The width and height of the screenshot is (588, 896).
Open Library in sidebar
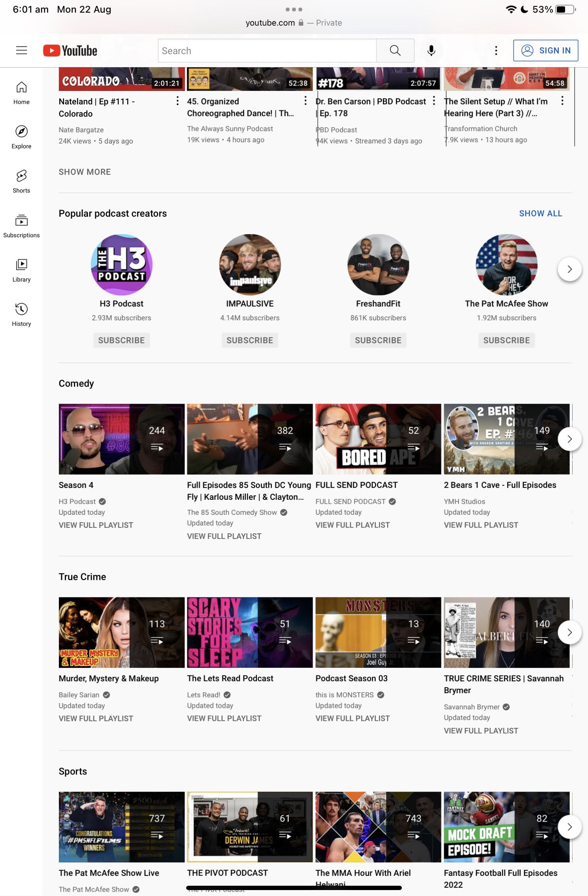pos(21,270)
